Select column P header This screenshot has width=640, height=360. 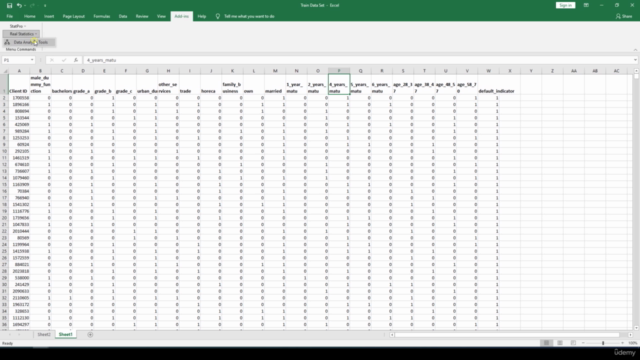point(339,71)
